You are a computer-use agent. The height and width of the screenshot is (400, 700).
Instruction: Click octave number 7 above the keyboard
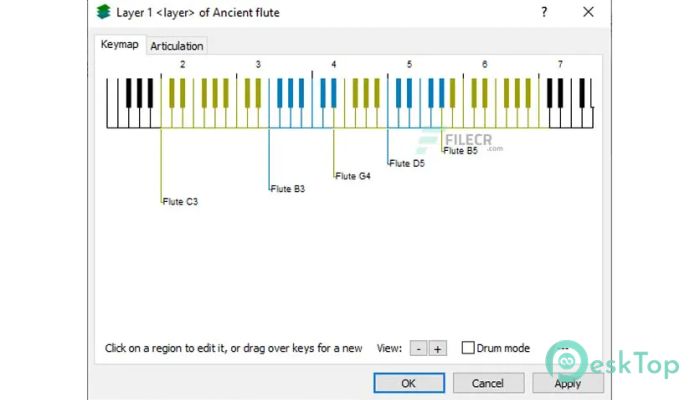point(560,65)
